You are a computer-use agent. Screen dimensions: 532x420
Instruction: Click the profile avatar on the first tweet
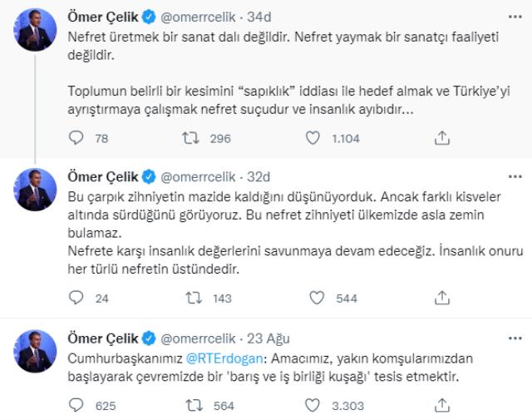click(35, 32)
